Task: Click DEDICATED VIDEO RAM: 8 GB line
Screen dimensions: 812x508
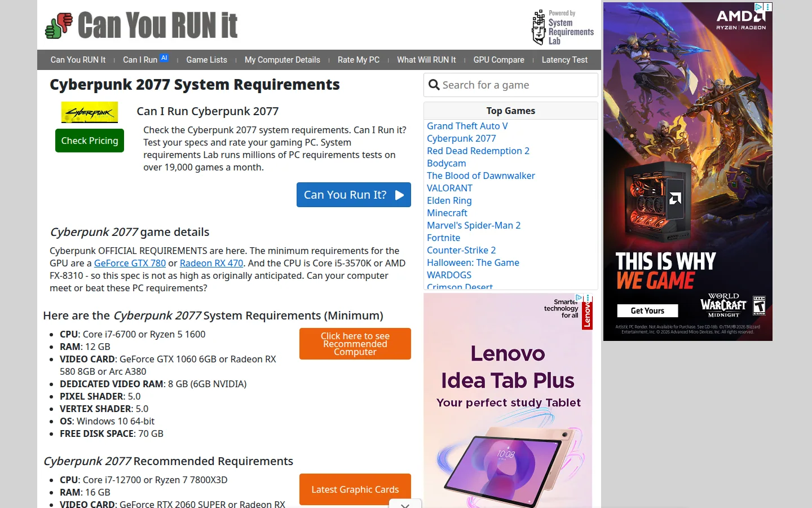Action: coord(153,384)
